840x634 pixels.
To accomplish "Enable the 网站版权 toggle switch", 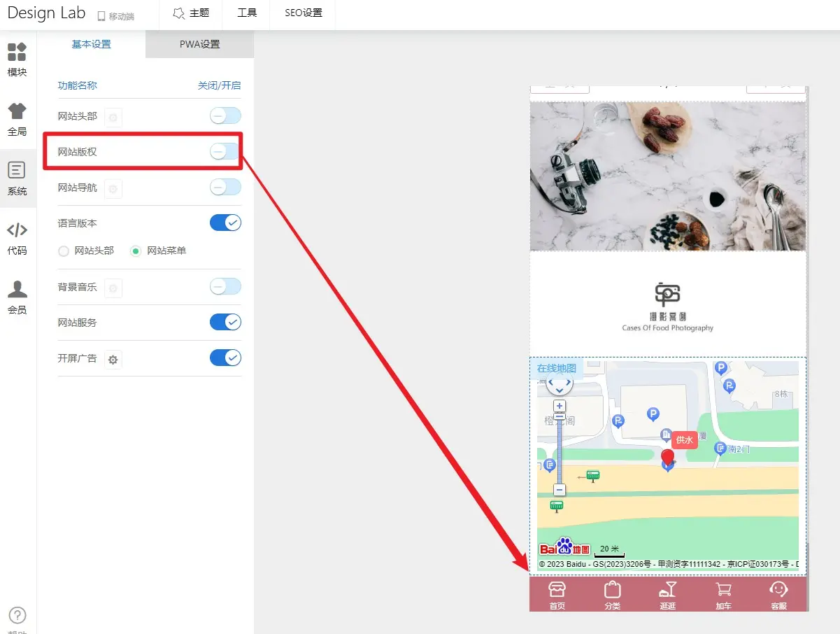I will [x=225, y=151].
